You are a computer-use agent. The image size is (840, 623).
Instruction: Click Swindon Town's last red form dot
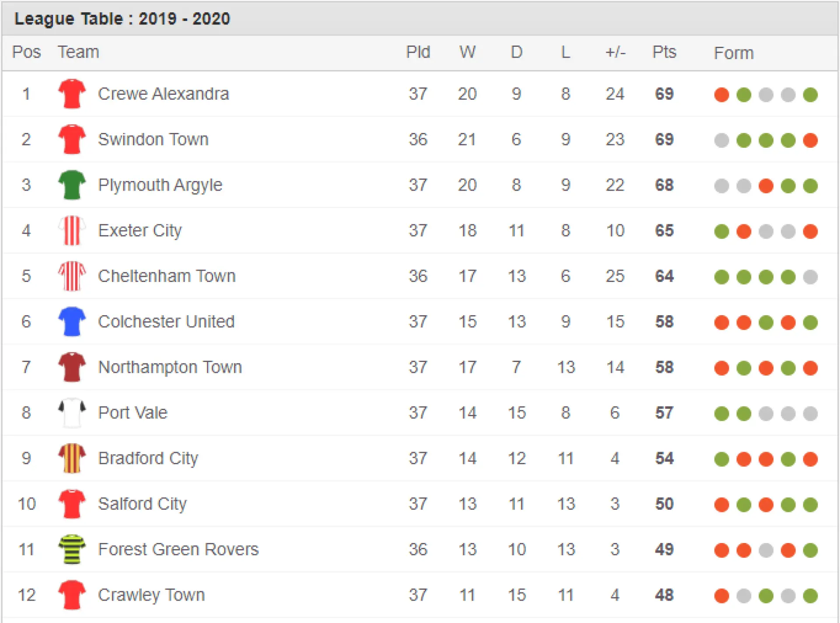coord(810,140)
